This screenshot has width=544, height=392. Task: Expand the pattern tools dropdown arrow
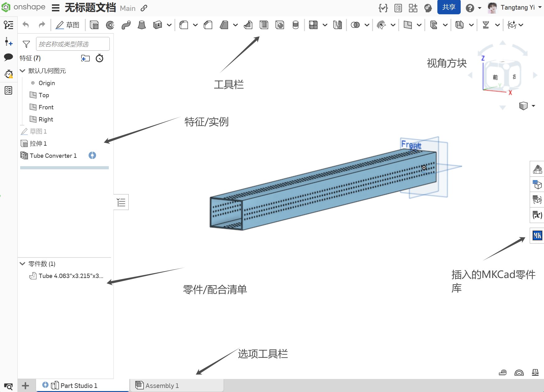[325, 25]
